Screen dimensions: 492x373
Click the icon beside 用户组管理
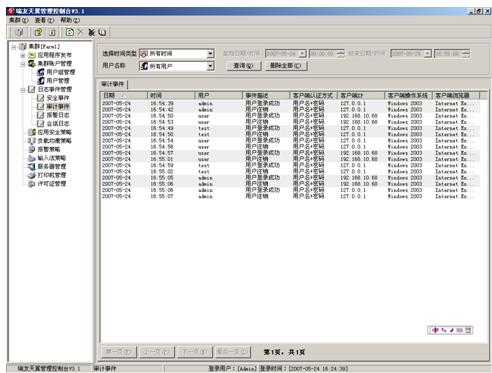coord(41,72)
